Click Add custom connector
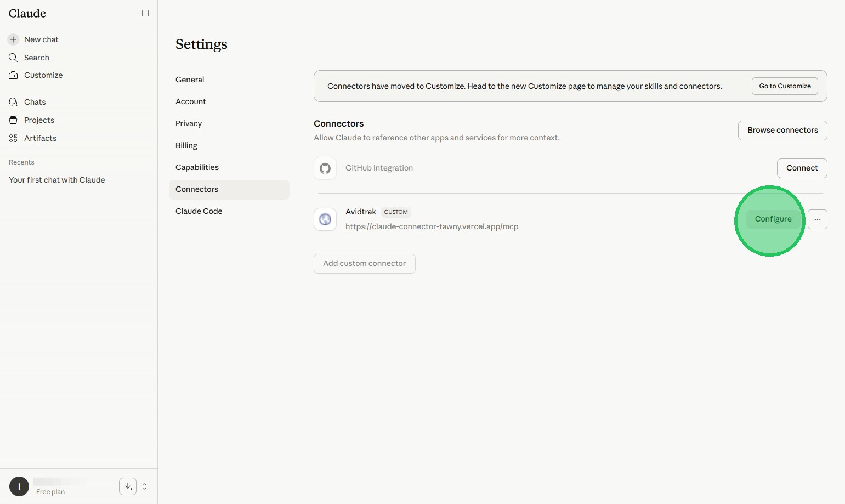This screenshot has width=845, height=504. click(365, 264)
